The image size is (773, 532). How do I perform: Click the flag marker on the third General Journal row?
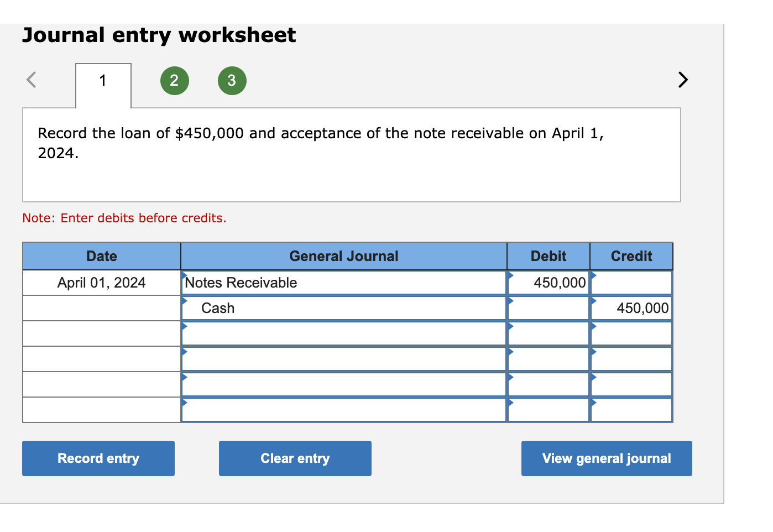[184, 325]
